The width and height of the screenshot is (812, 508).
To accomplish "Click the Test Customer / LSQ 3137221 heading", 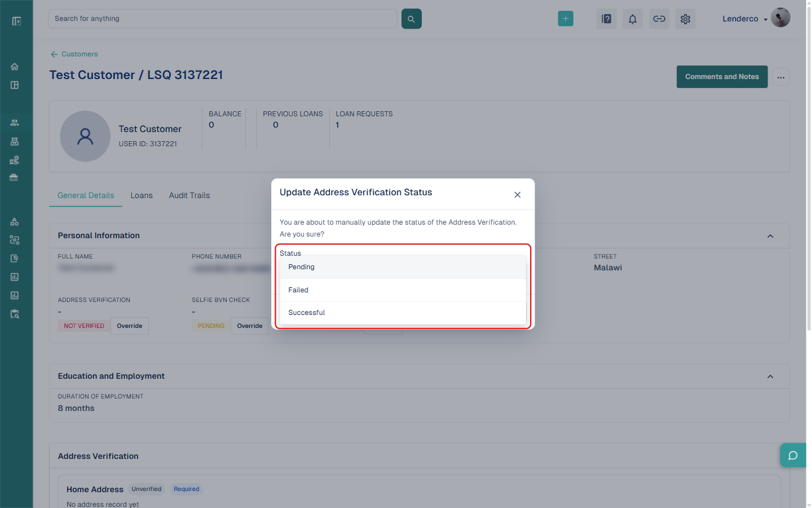I will (136, 75).
